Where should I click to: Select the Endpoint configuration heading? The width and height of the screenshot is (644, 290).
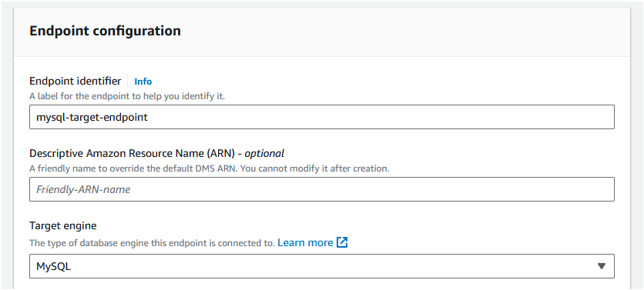coord(105,31)
